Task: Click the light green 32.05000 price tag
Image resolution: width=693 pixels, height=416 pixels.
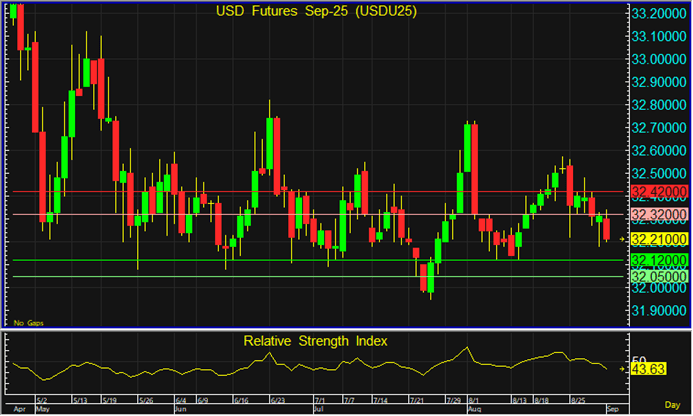Action: tap(657, 276)
